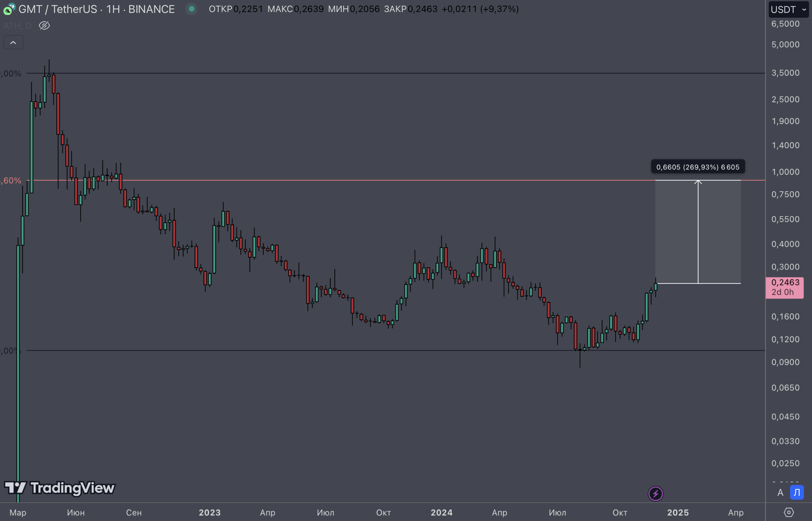Screen dimensions: 812x521
Task: Click the 2025 label on time axis
Action: pyautogui.click(x=678, y=513)
